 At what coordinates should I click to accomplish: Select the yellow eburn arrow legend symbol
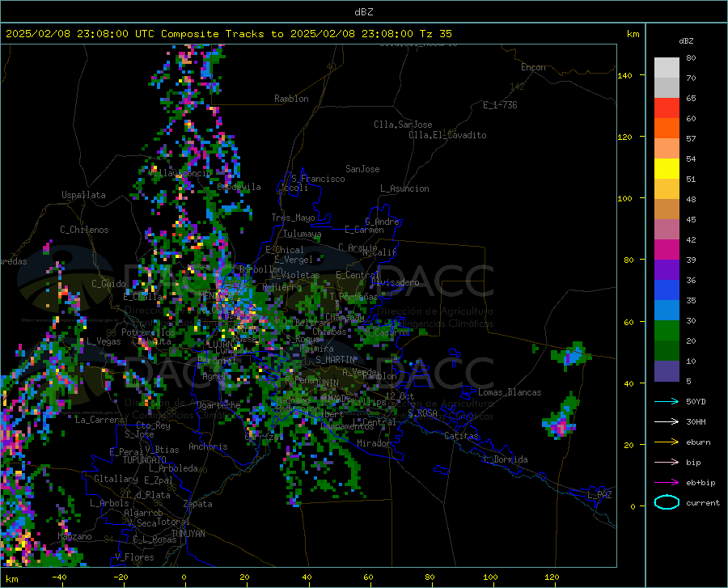point(667,442)
